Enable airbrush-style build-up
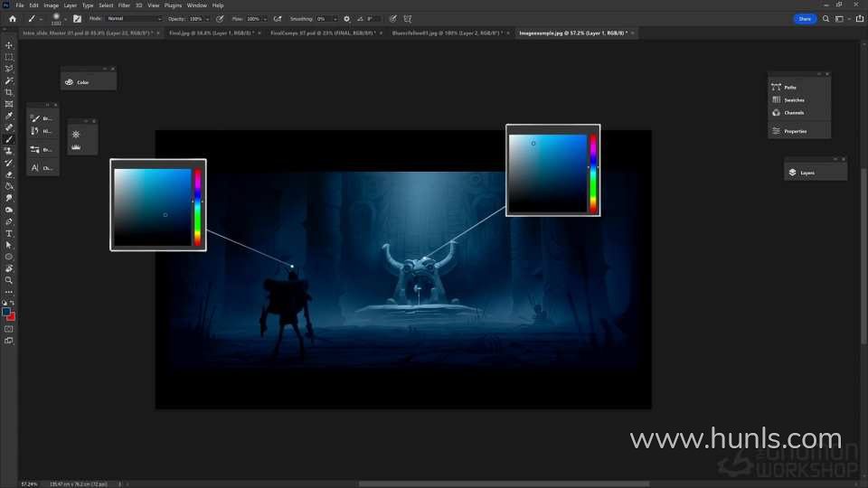 pos(278,19)
